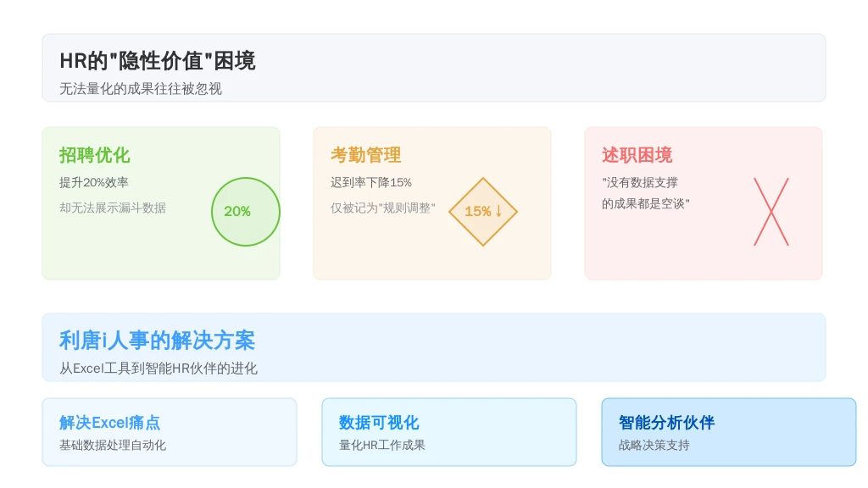Click the 无法量化的成果往往被忽视 subtitle

141,89
